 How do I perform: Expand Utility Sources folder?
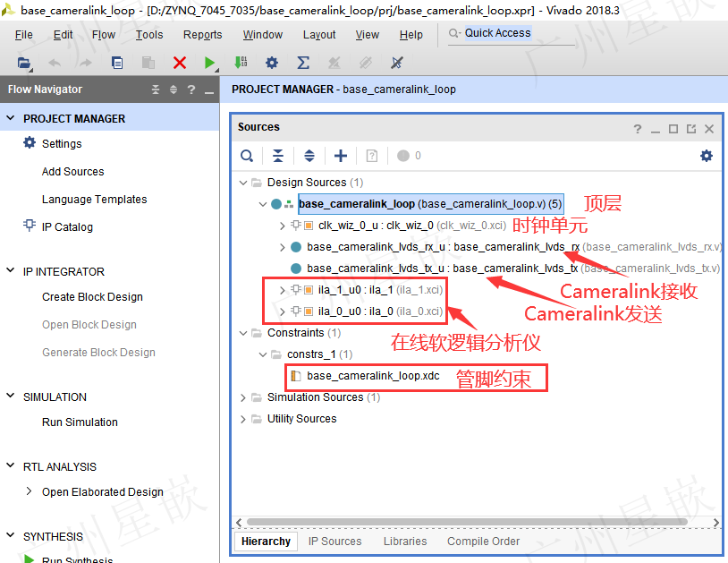(x=243, y=419)
